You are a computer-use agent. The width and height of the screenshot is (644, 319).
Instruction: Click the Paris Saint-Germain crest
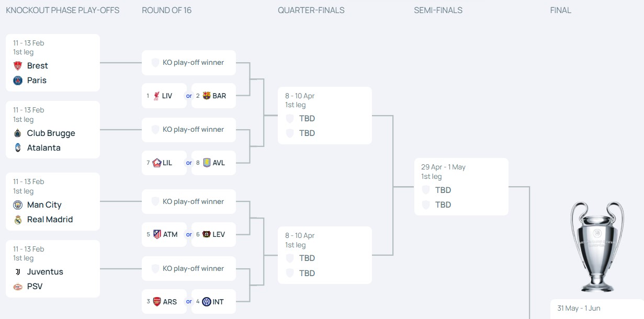coord(18,81)
